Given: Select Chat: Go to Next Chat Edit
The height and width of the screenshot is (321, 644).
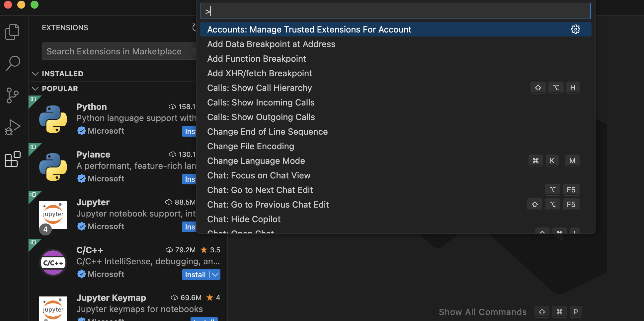Looking at the screenshot, I should [395, 190].
